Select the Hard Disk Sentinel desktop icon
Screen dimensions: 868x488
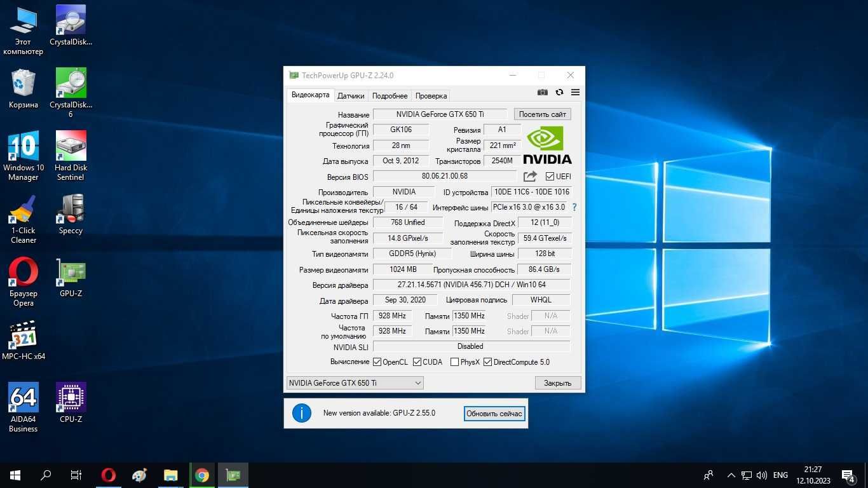tap(71, 156)
